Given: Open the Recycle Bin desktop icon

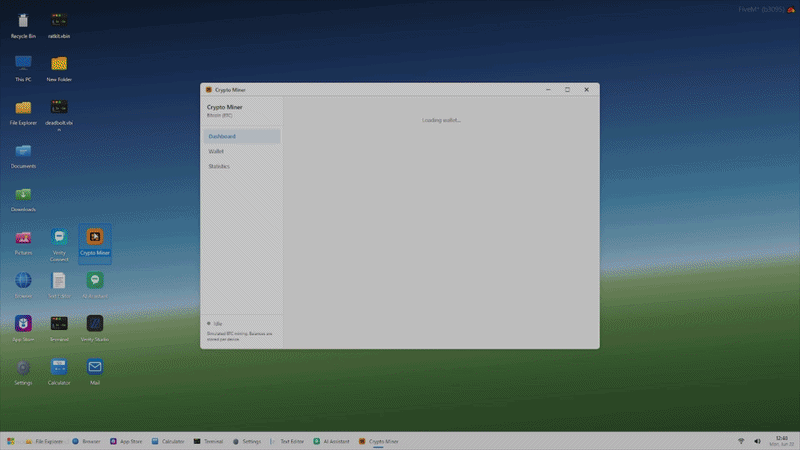Looking at the screenshot, I should click(x=23, y=26).
